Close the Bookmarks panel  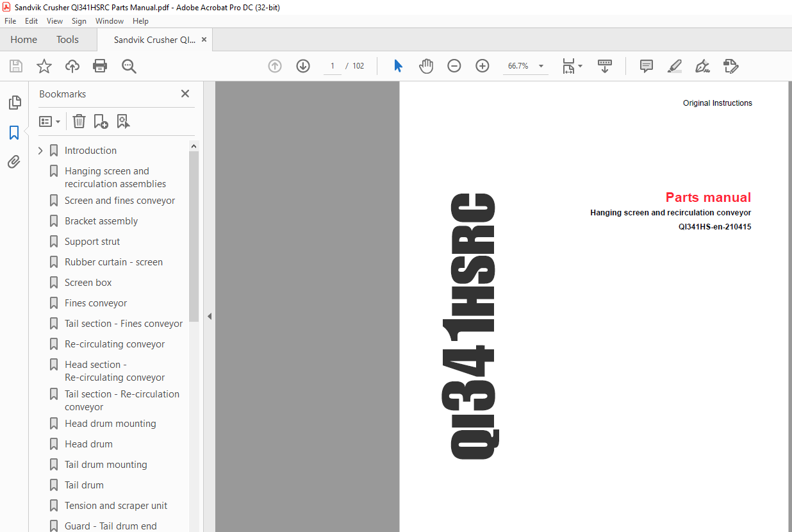click(185, 94)
